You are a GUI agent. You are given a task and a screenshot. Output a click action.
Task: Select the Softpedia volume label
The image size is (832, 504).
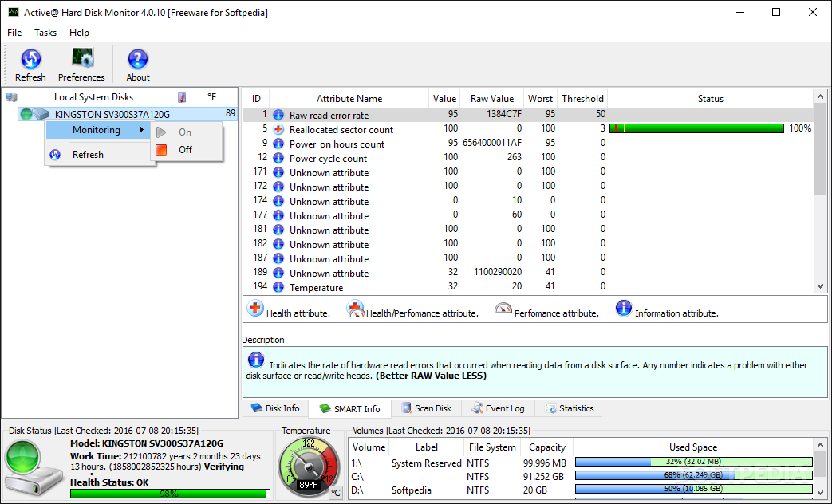[x=412, y=490]
